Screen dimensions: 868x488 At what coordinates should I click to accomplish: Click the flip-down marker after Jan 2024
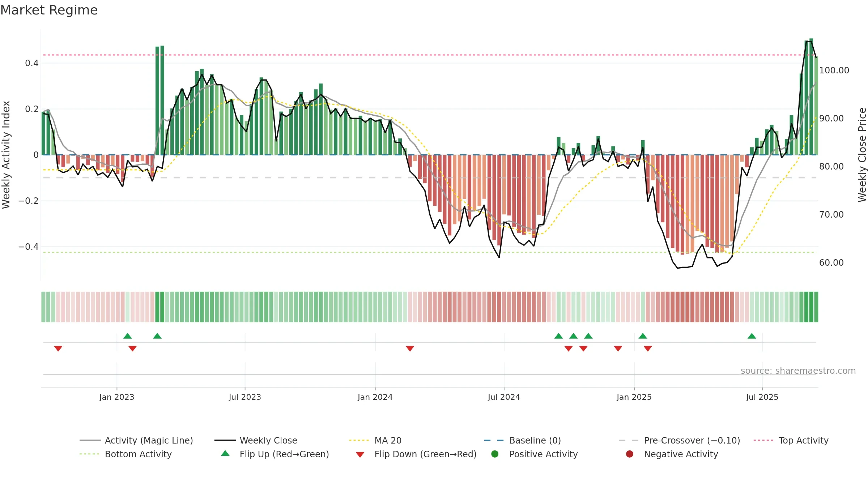[410, 348]
